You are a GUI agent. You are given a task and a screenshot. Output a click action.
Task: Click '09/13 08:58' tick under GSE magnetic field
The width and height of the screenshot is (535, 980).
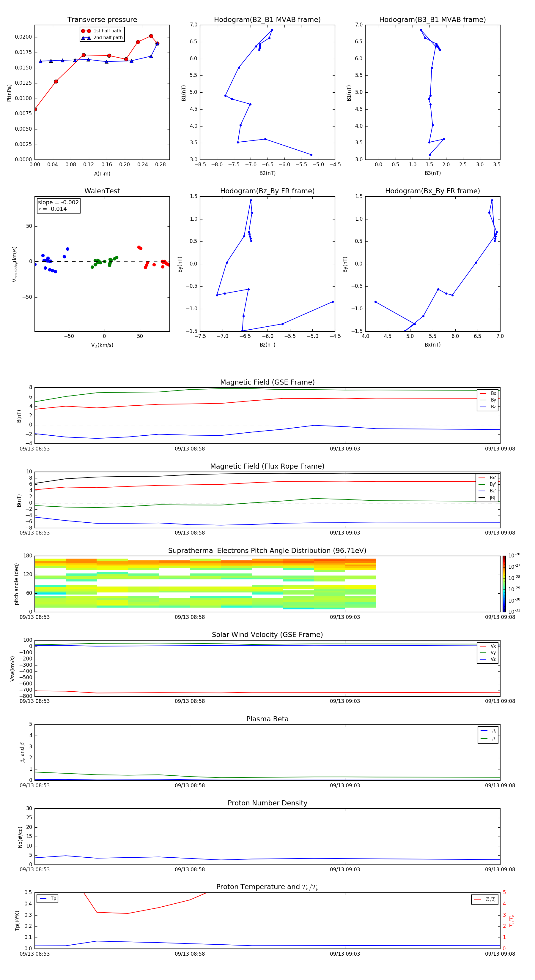[x=190, y=449]
